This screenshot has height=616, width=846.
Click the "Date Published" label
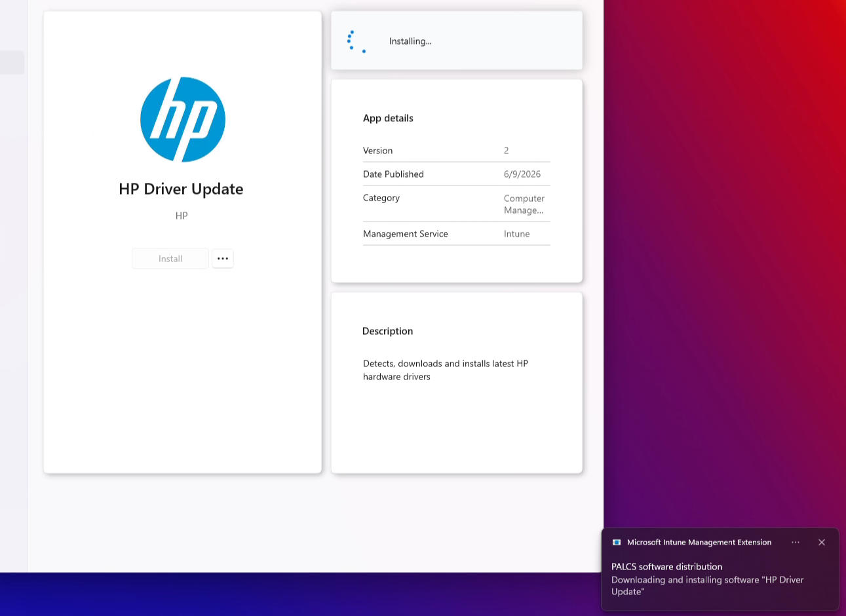[393, 174]
